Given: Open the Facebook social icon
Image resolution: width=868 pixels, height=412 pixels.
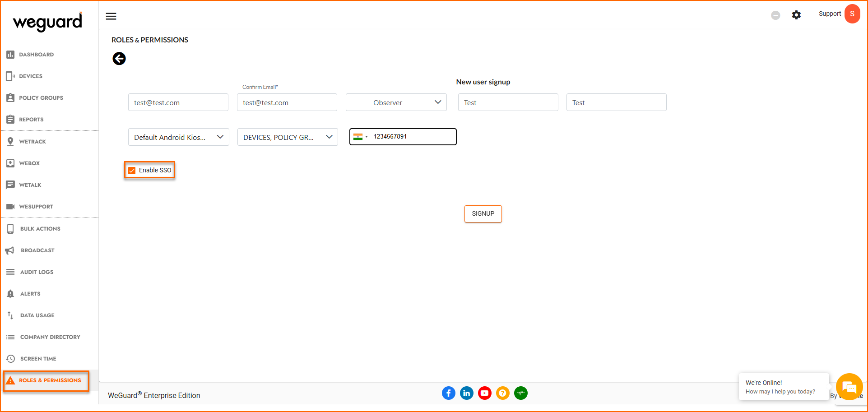Looking at the screenshot, I should pos(448,393).
